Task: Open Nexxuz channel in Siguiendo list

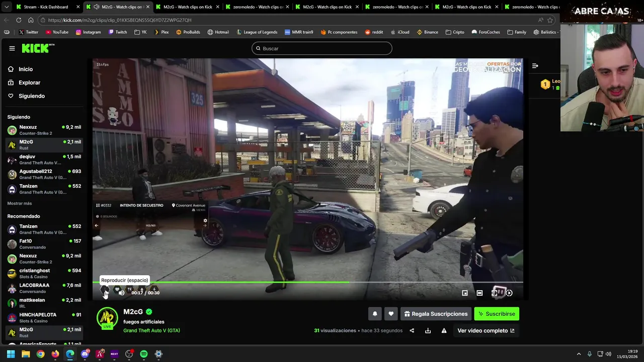Action: coord(44,130)
